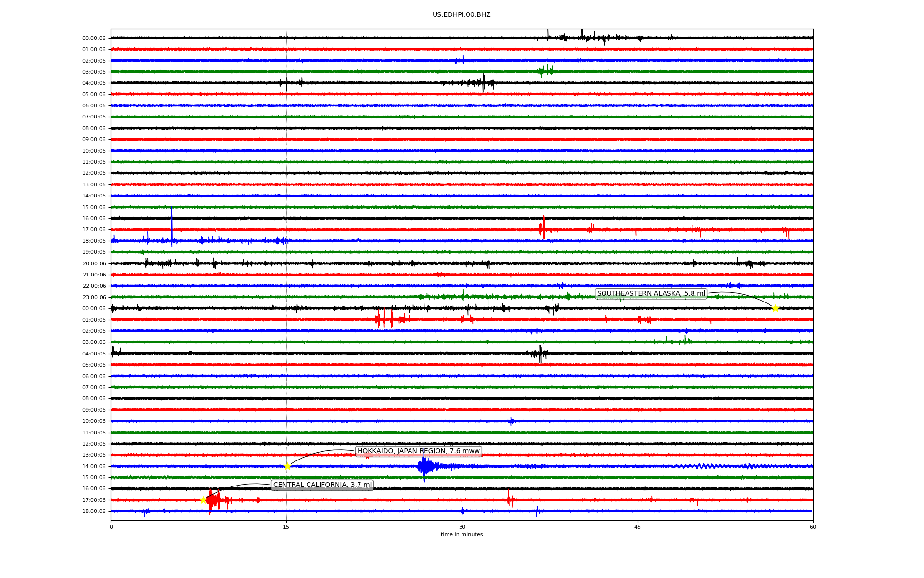
Task: Click the 45 minute x-axis tick label
Action: point(637,527)
